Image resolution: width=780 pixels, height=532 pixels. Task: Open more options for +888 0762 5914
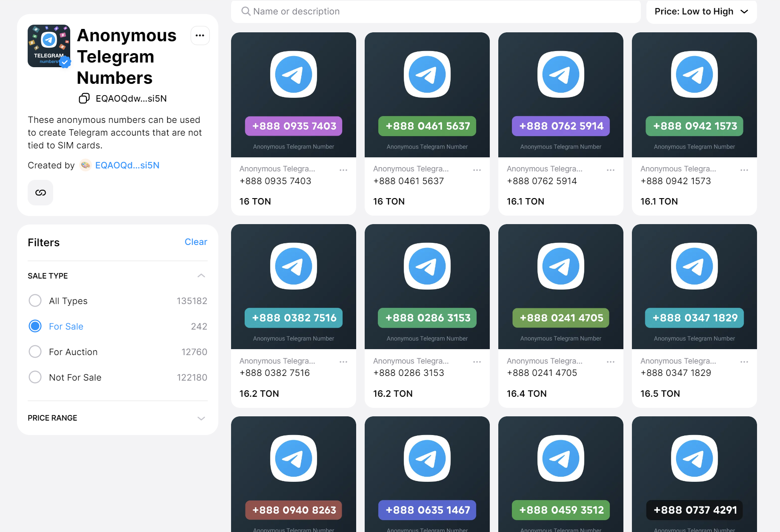611,170
